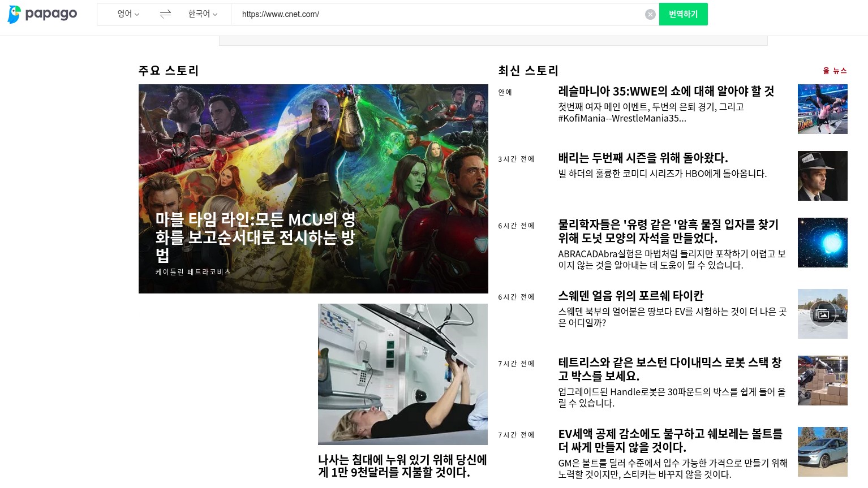
Task: Click the 3시간 전에 timestamp
Action: [x=516, y=159]
